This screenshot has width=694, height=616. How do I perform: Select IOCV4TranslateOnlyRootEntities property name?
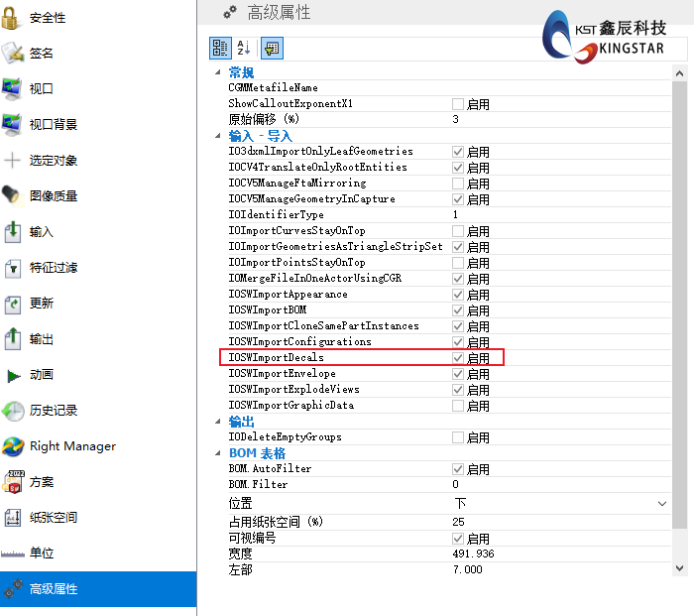click(317, 168)
